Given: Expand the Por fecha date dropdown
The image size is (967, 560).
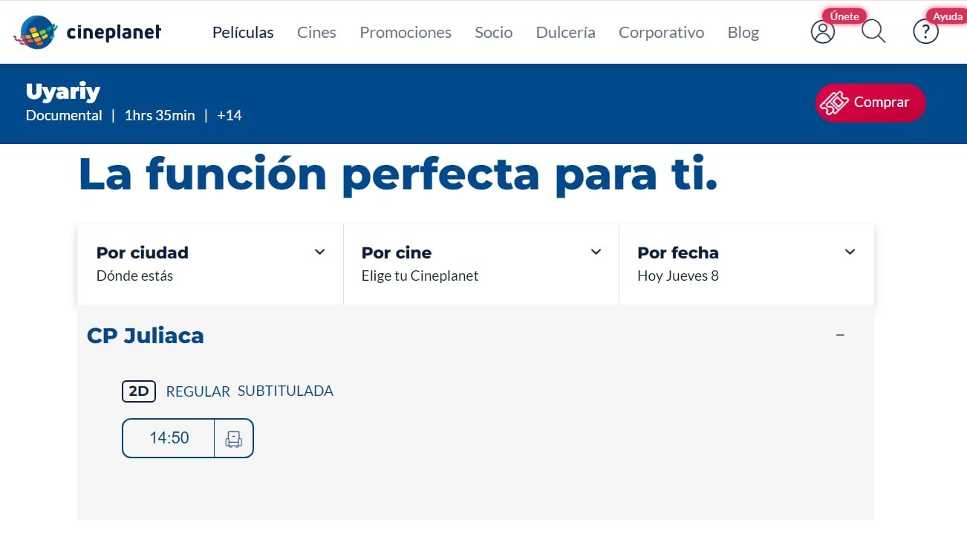Looking at the screenshot, I should 850,252.
